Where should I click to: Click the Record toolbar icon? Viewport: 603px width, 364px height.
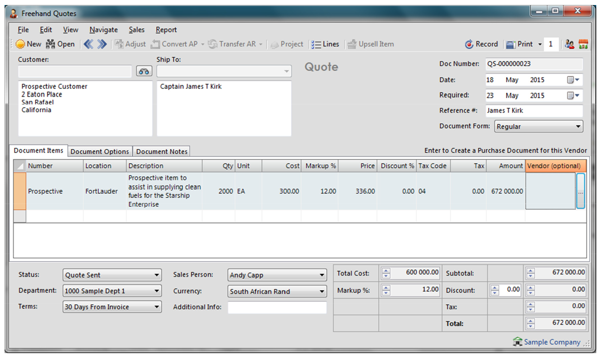click(x=469, y=44)
